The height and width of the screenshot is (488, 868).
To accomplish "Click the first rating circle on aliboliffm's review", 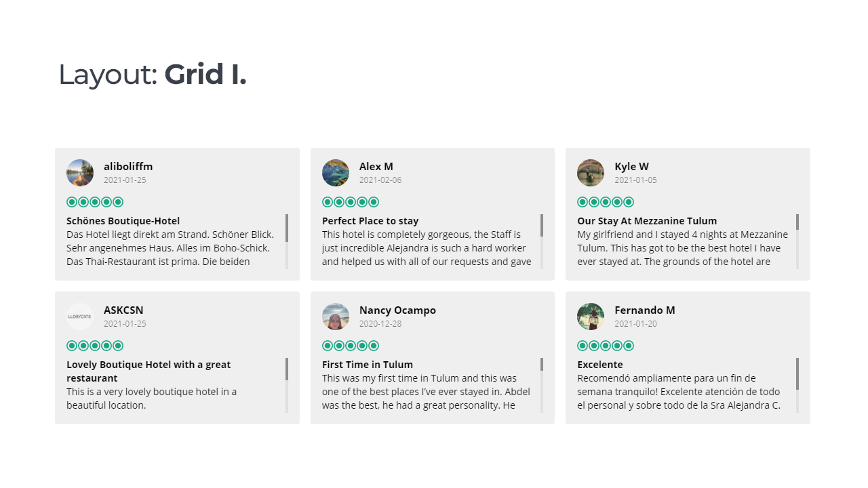I will pos(71,202).
